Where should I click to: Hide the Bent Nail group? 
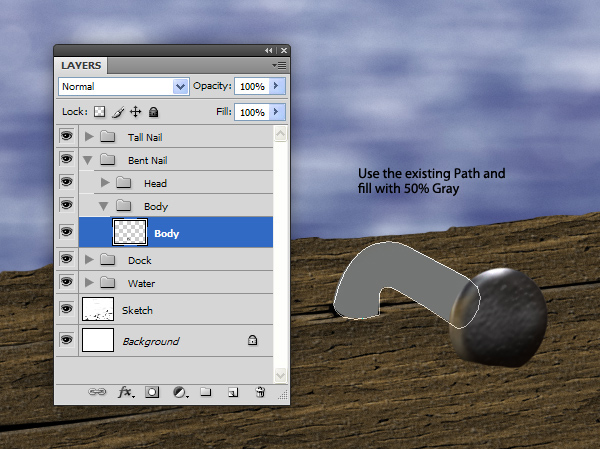[x=67, y=159]
